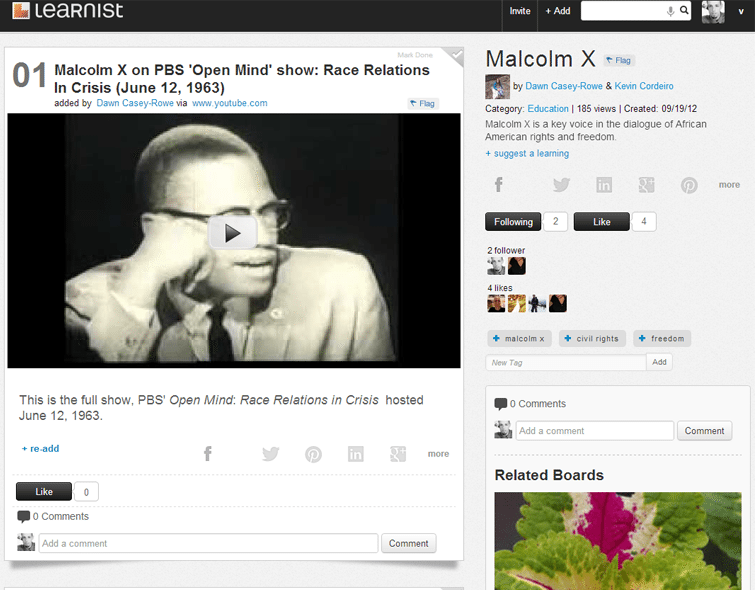Click the + Add menu item
The width and height of the screenshot is (755, 590).
coord(558,11)
